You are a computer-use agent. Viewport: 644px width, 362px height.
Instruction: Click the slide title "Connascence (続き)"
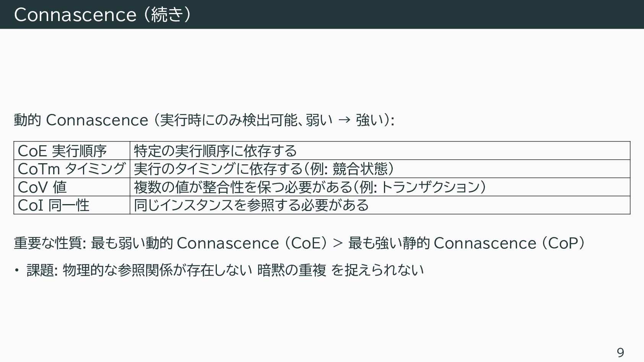[102, 15]
